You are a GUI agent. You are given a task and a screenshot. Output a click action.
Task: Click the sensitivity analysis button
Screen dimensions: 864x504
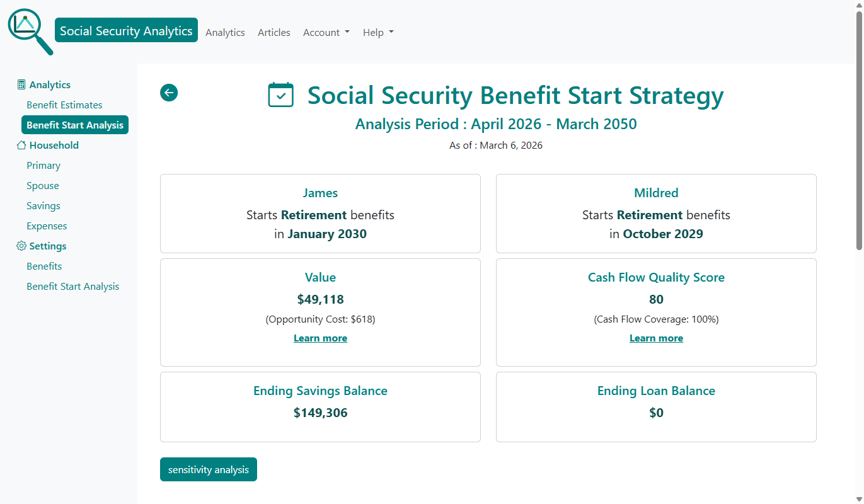click(208, 469)
